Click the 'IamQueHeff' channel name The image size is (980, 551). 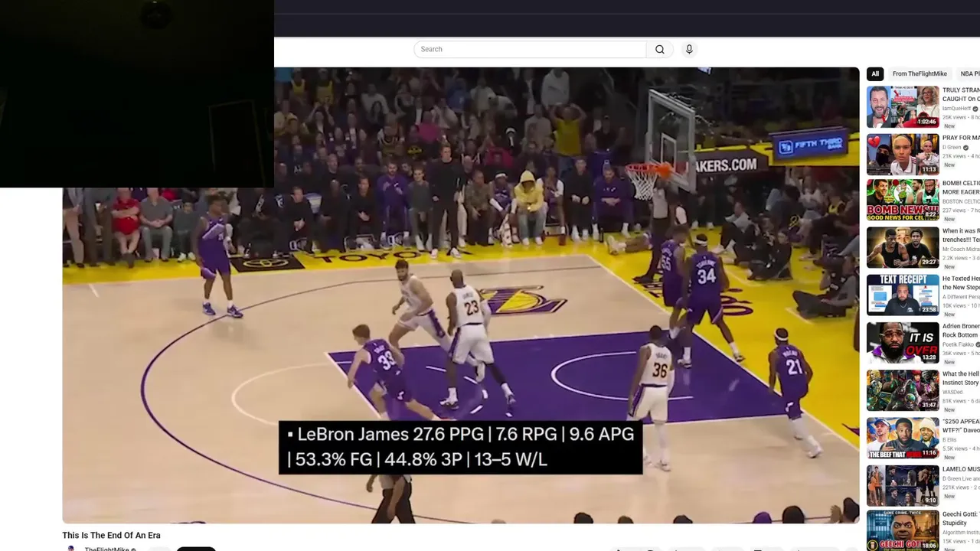pos(956,109)
